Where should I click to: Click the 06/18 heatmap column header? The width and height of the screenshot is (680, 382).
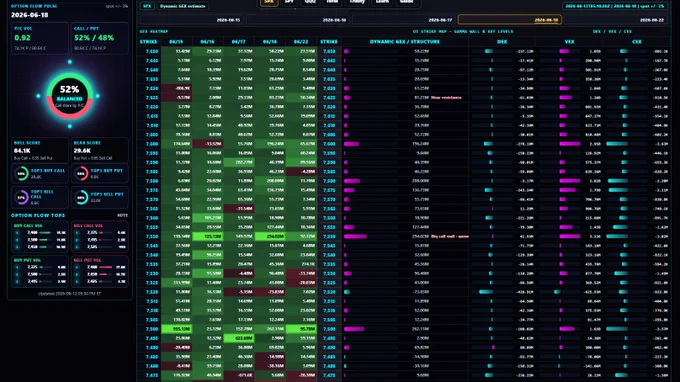[x=270, y=42]
